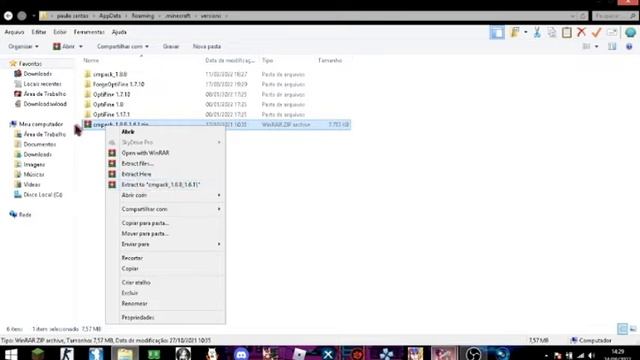Screen dimensions: 640x360
Task: Open Discord from the taskbar
Action: 242,354
